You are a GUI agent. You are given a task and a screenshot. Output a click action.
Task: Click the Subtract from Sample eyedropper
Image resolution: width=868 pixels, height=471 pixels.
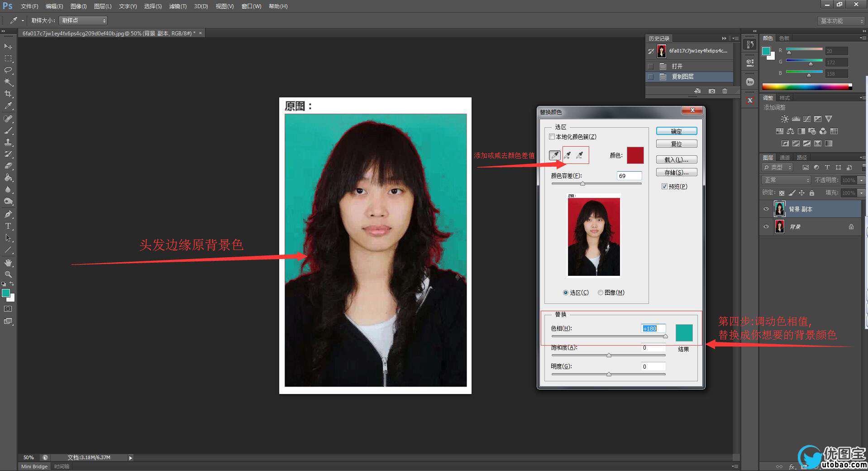pos(580,155)
